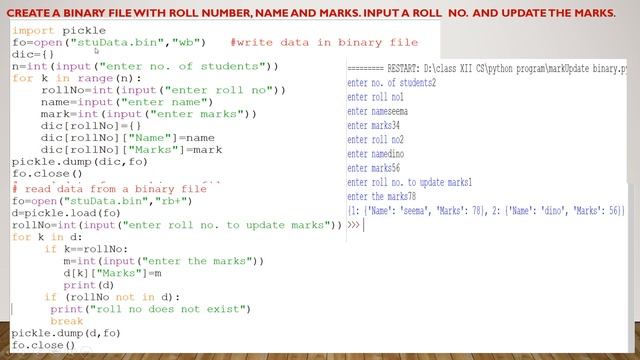The height and width of the screenshot is (360, 640).
Task: Click the first 'fo.close()' line
Action: 47,173
